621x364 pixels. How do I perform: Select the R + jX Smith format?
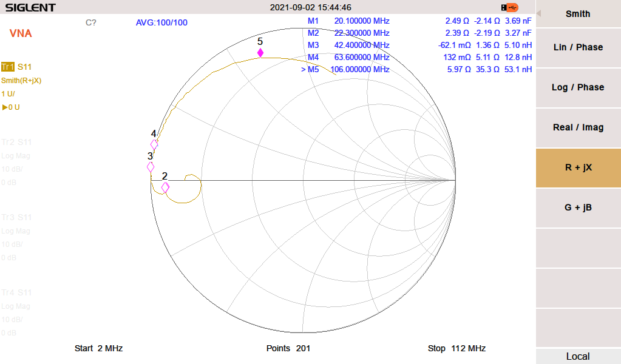[578, 167]
